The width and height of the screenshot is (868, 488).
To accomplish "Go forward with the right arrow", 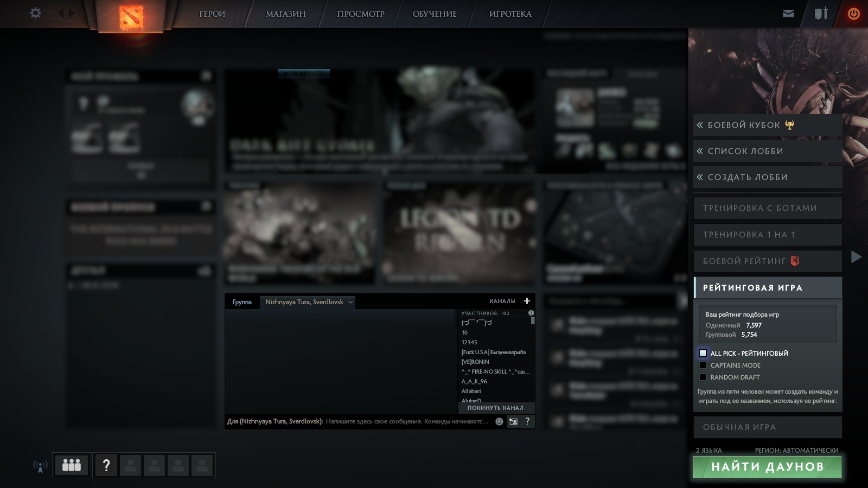I will (71, 13).
